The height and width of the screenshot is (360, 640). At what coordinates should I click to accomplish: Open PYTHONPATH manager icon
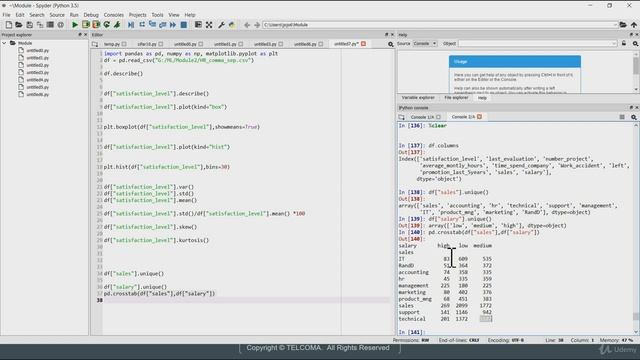point(232,25)
